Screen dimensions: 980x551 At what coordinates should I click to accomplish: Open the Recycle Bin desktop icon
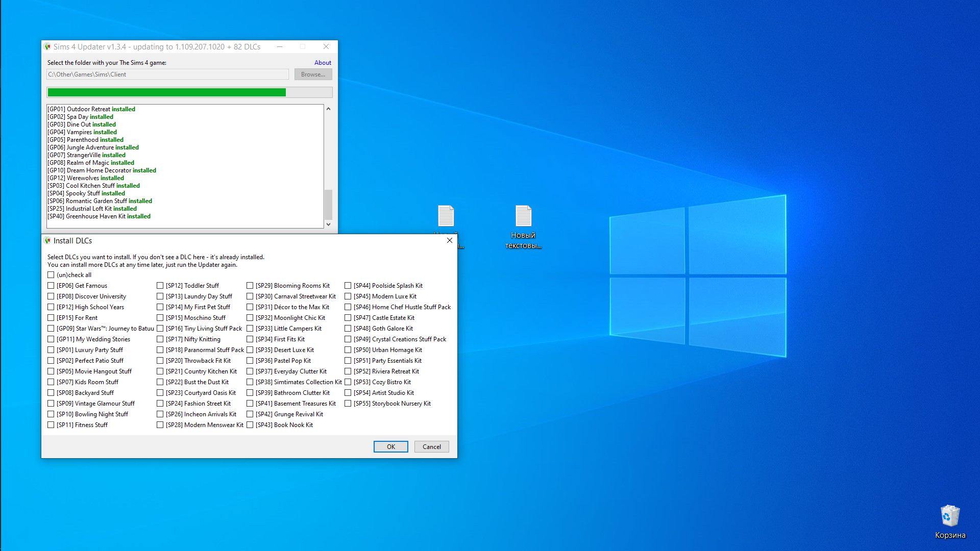(x=950, y=516)
